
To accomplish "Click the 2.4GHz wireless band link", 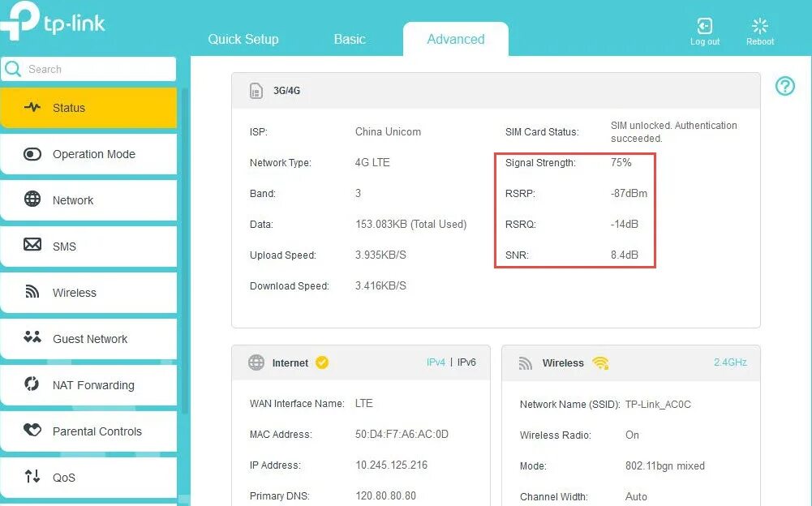I will (x=730, y=362).
